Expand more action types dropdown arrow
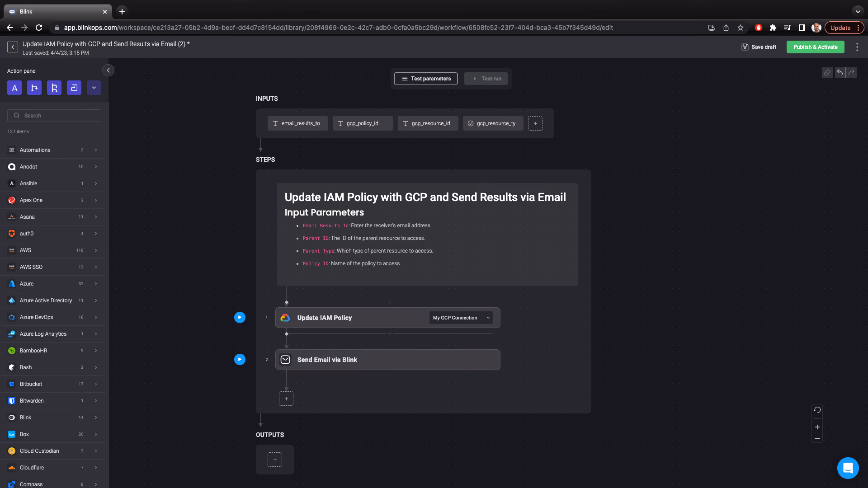 (94, 88)
